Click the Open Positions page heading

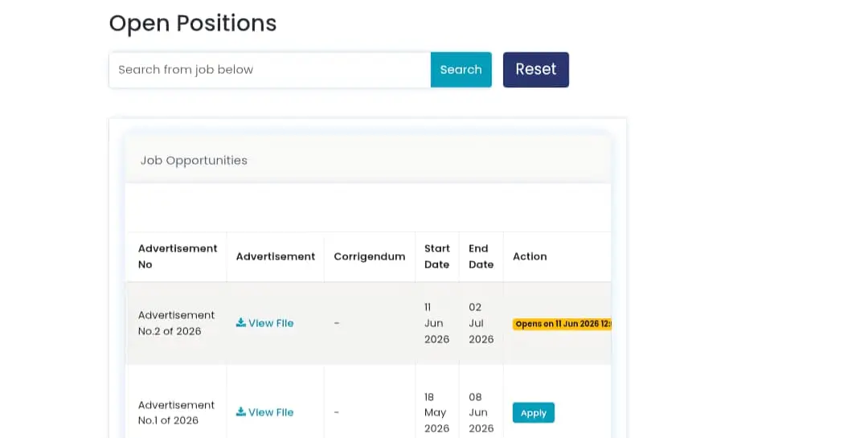193,23
